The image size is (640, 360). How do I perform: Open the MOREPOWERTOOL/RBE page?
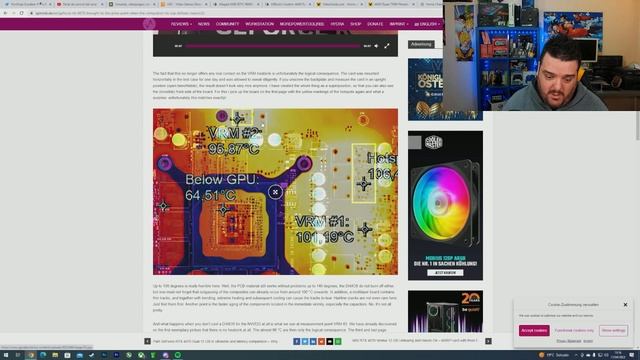pyautogui.click(x=302, y=24)
